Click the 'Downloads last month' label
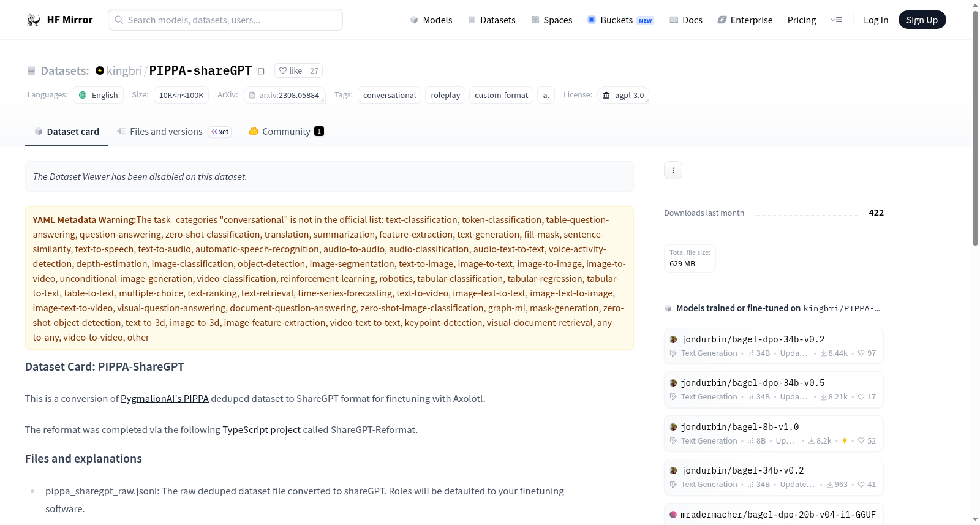Screen dimensions: 980x525 point(704,213)
